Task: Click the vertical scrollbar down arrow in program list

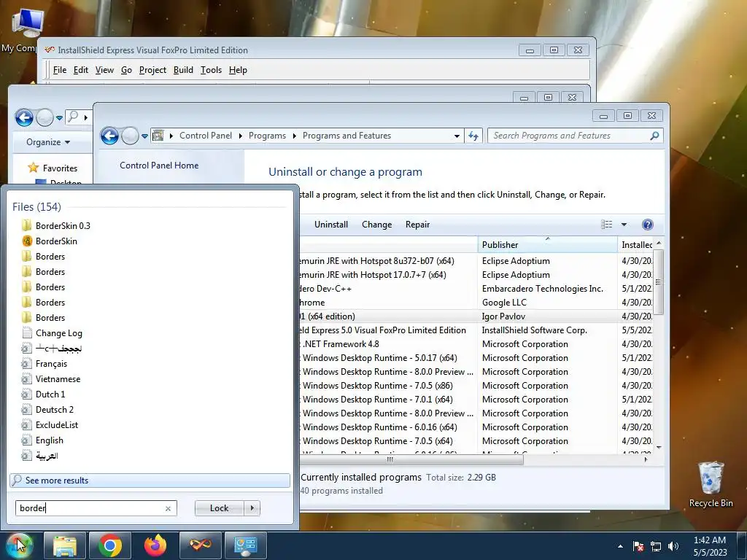Action: click(x=659, y=447)
